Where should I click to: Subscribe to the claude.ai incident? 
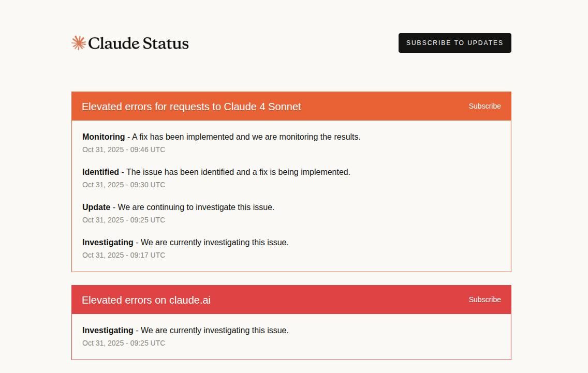tap(484, 300)
